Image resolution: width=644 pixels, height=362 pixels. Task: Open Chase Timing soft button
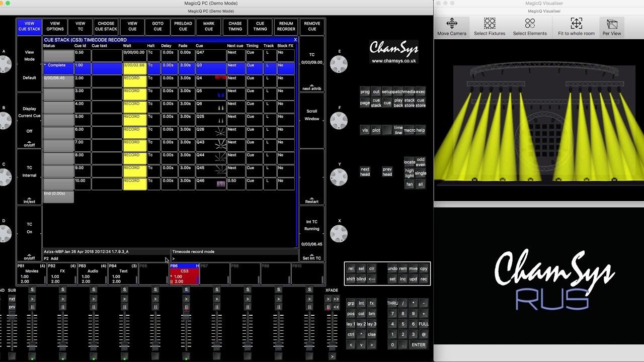point(235,27)
